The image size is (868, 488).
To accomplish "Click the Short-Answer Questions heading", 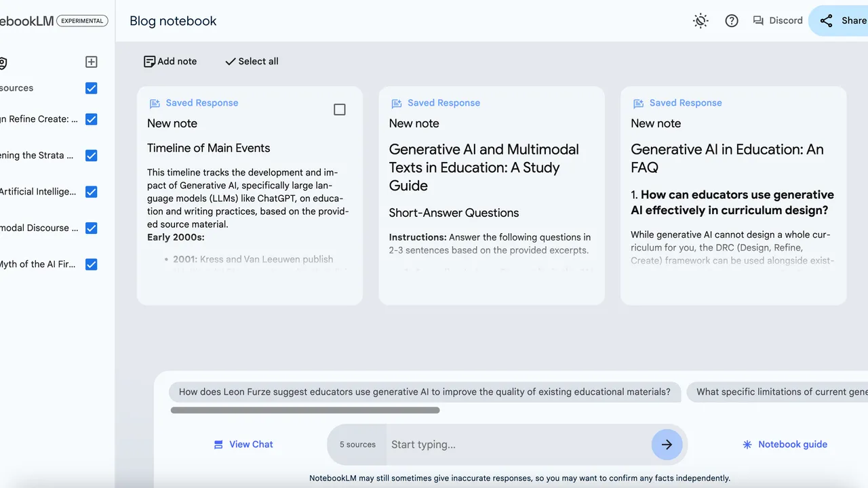I will click(x=454, y=213).
